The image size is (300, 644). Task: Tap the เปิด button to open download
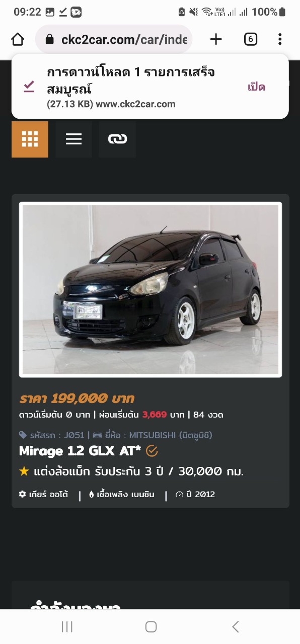point(256,87)
